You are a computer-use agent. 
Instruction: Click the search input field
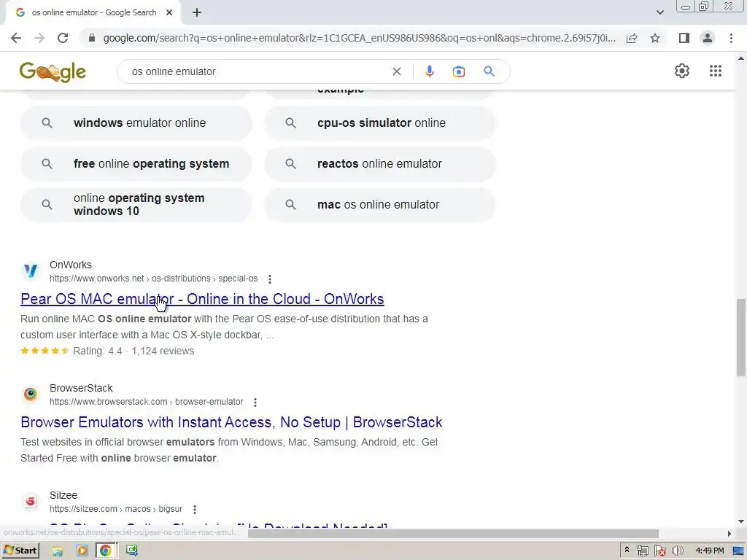258,71
